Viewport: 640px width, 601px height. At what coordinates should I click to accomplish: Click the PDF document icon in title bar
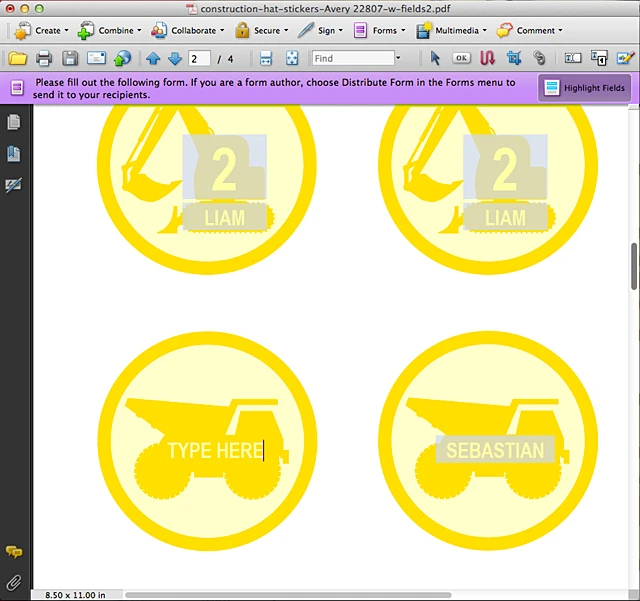[191, 9]
